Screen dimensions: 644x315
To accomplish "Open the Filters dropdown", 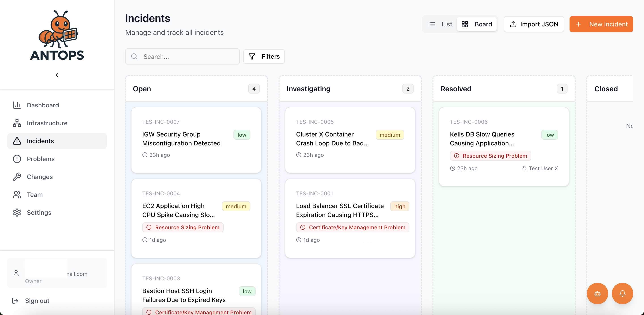I will point(264,57).
